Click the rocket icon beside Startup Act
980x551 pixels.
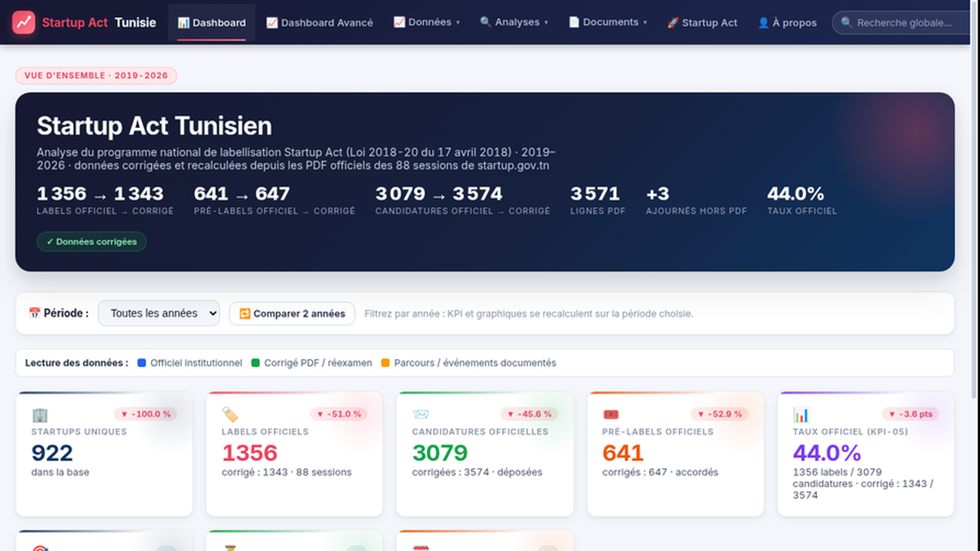coord(673,23)
